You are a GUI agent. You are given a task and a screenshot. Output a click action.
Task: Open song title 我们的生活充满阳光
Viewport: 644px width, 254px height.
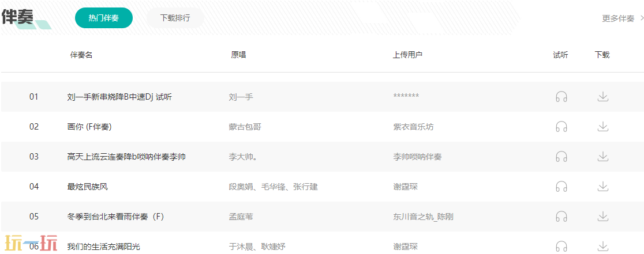pos(103,247)
